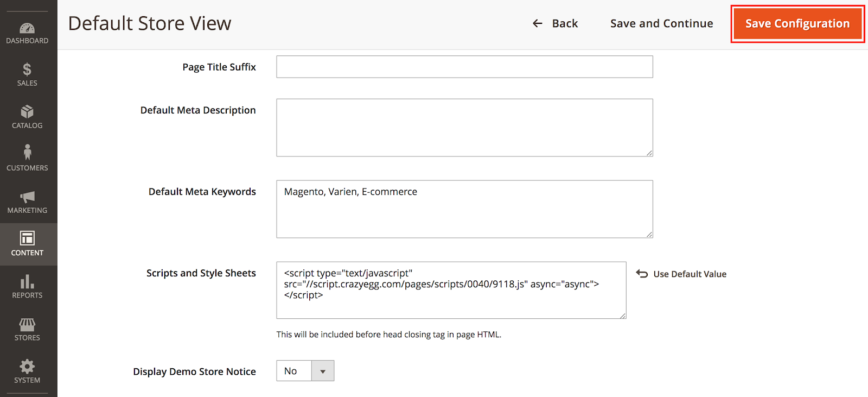Viewport: 868px width, 397px height.
Task: Click the Default Meta Keywords resize handle
Action: pos(649,235)
